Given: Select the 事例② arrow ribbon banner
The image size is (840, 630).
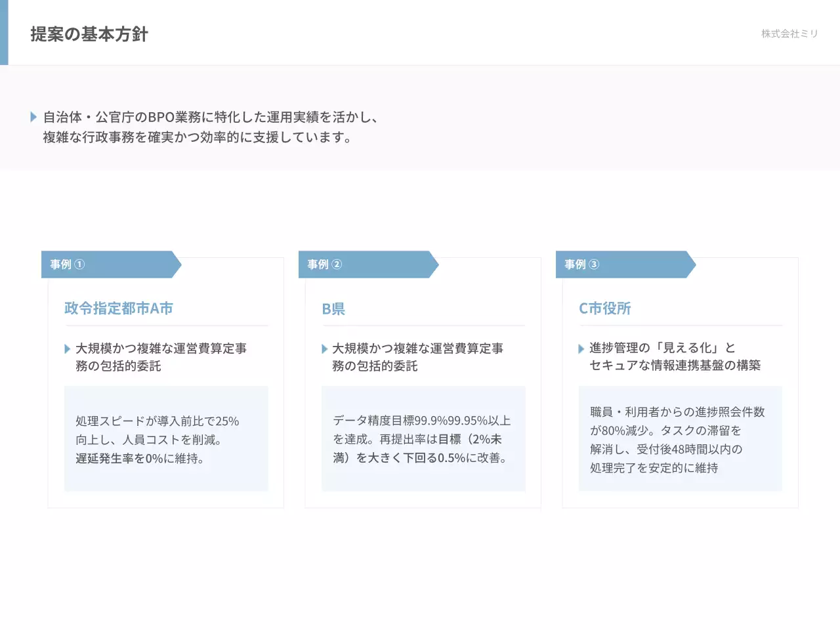Looking at the screenshot, I should [366, 264].
